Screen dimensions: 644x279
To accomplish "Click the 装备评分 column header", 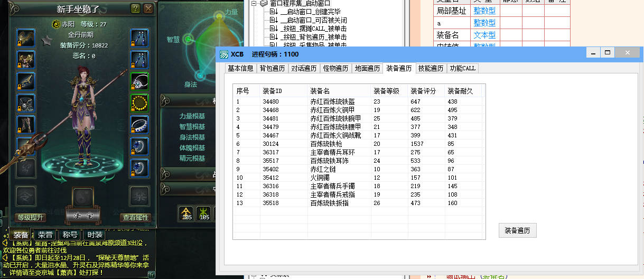I will pos(426,91).
